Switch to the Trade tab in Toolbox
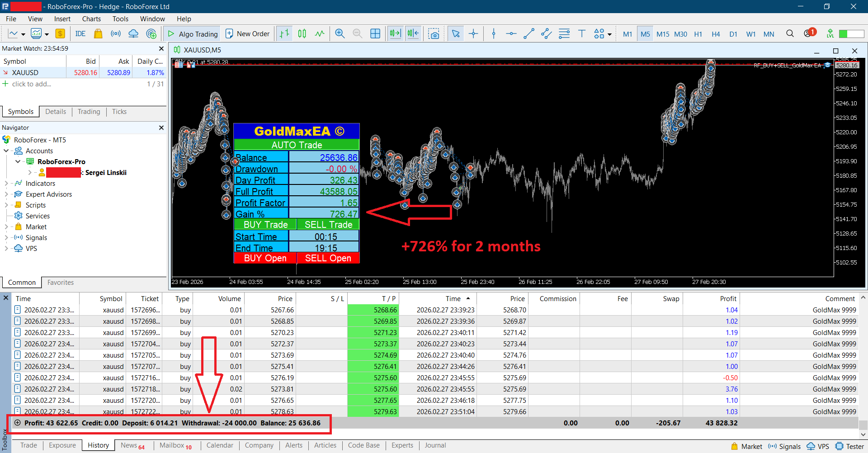Screen dimensions: 868x453 (28, 445)
